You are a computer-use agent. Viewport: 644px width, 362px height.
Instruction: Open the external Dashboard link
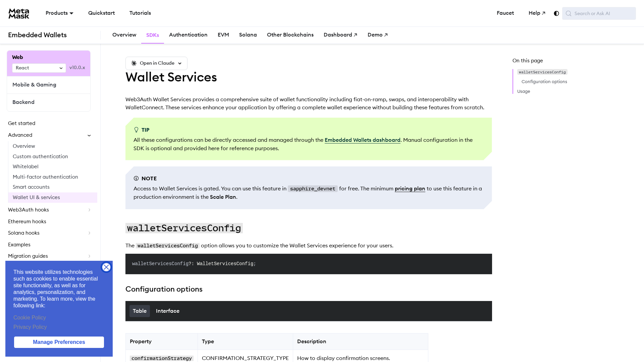340,35
